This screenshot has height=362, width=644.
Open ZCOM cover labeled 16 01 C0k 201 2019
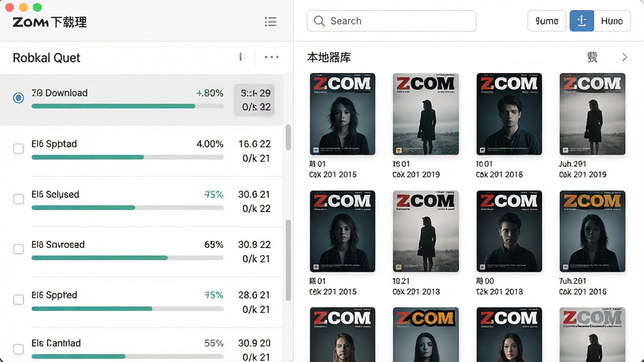point(426,114)
